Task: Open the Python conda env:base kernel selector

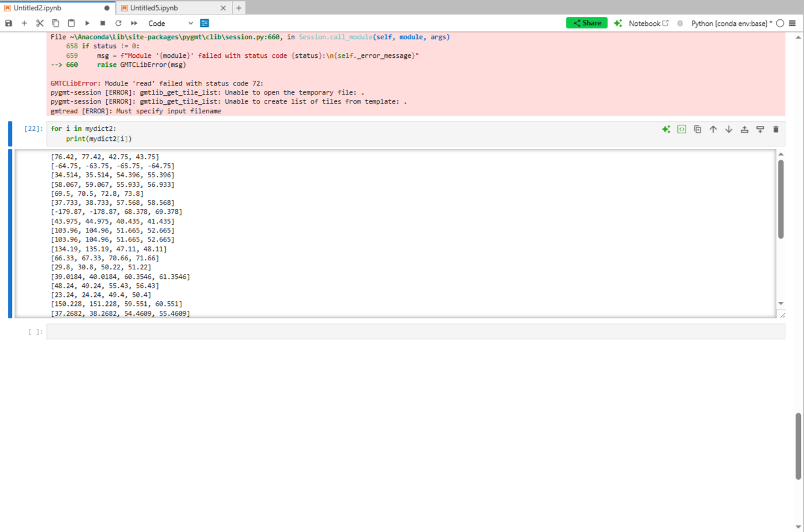Action: [x=732, y=23]
